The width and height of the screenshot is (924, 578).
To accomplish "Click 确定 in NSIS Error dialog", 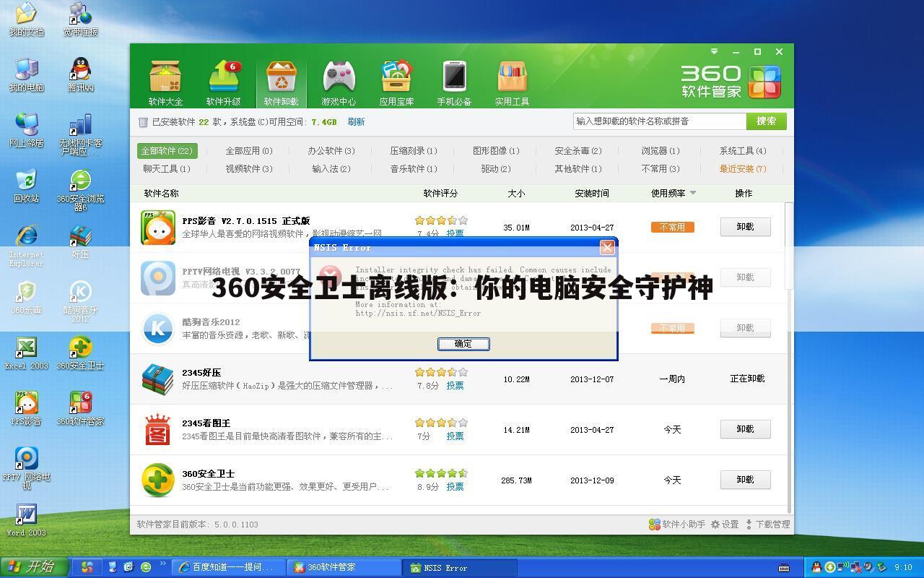I will pos(463,344).
